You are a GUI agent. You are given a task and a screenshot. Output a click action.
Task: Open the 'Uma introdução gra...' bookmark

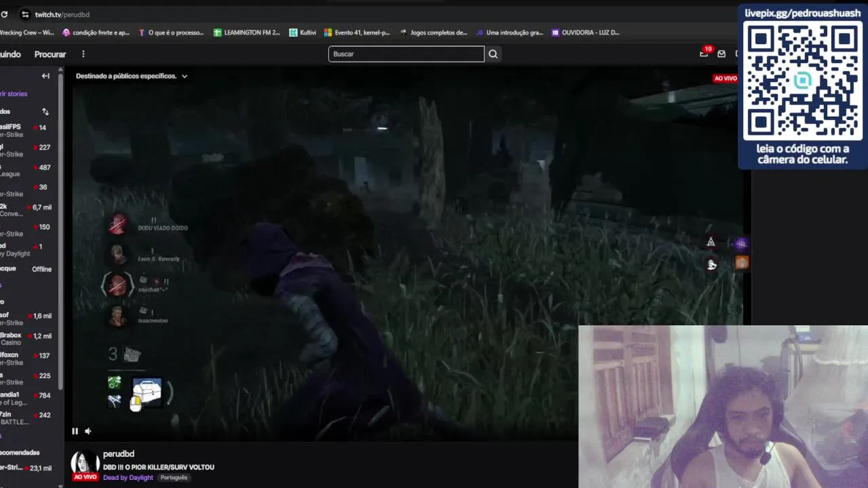(509, 33)
